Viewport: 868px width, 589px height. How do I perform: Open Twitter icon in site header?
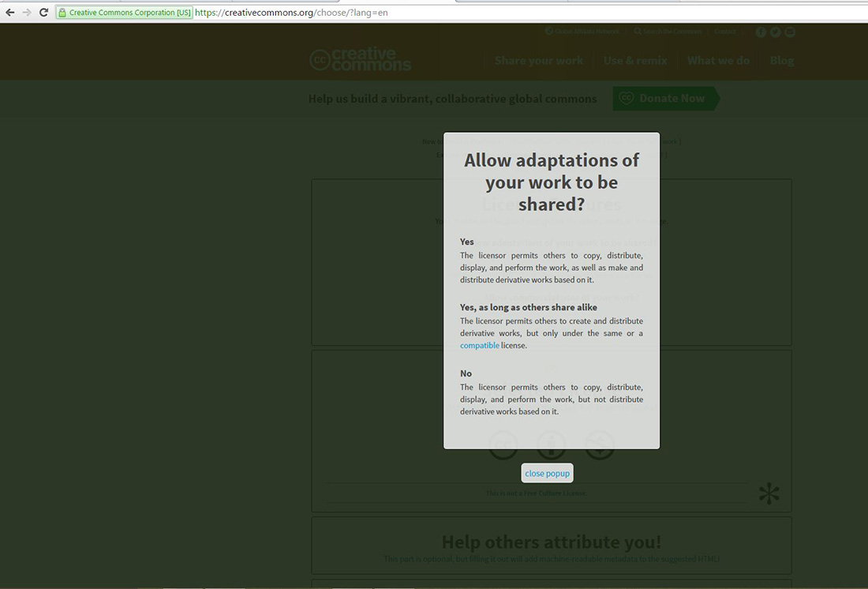(x=776, y=32)
